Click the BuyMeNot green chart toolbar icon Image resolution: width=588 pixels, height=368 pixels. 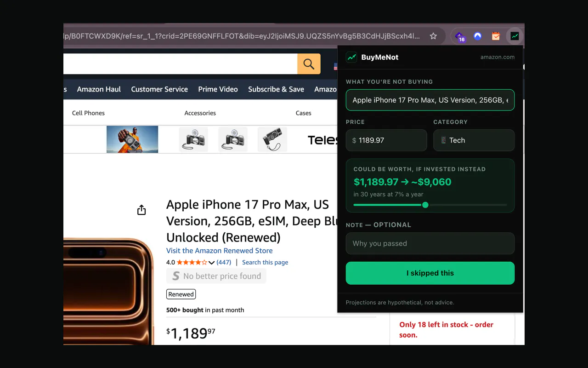tap(514, 36)
